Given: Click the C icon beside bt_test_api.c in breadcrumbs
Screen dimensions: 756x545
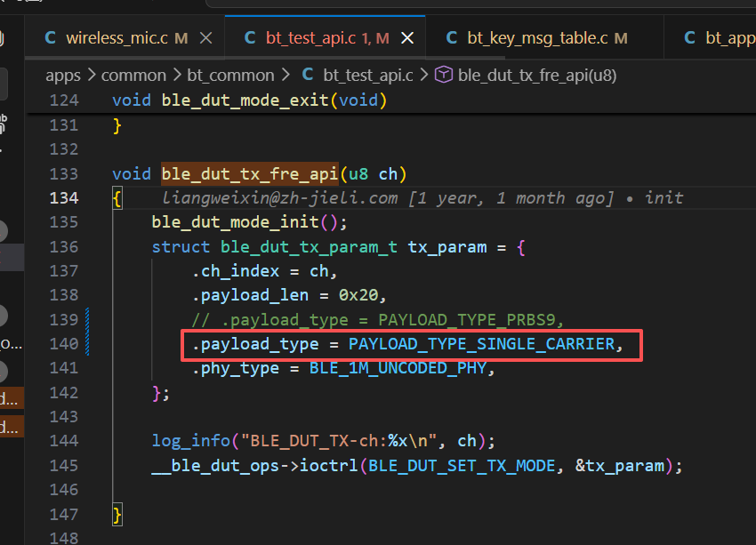Looking at the screenshot, I should click(308, 75).
